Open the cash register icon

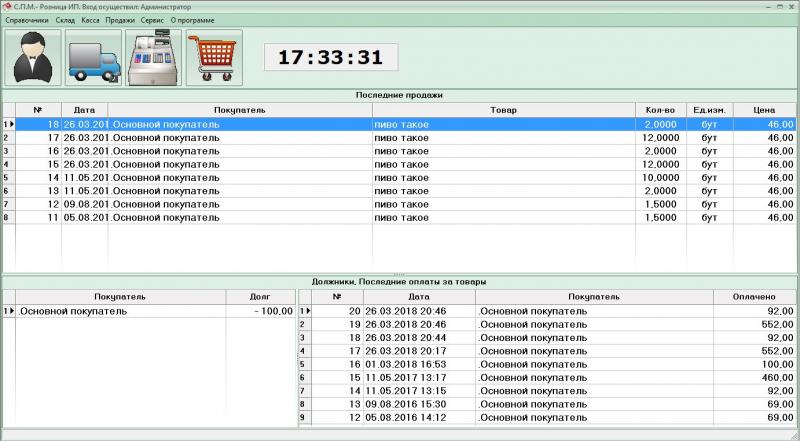pos(154,57)
